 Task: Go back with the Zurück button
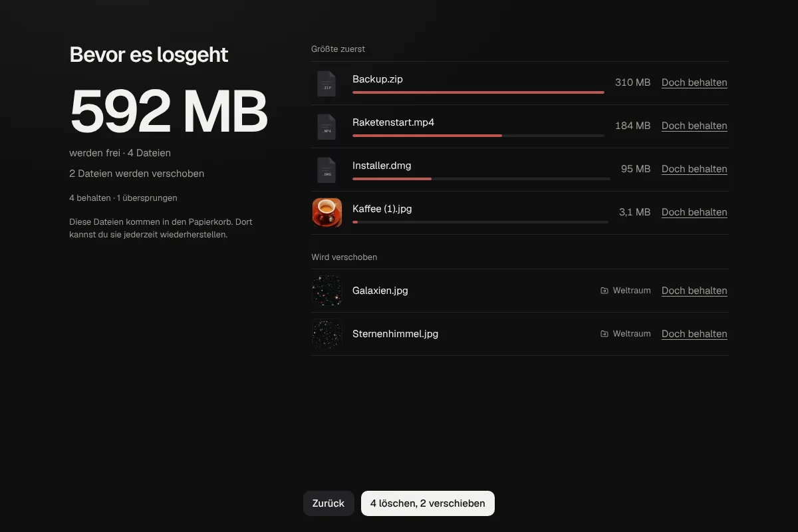click(x=329, y=503)
